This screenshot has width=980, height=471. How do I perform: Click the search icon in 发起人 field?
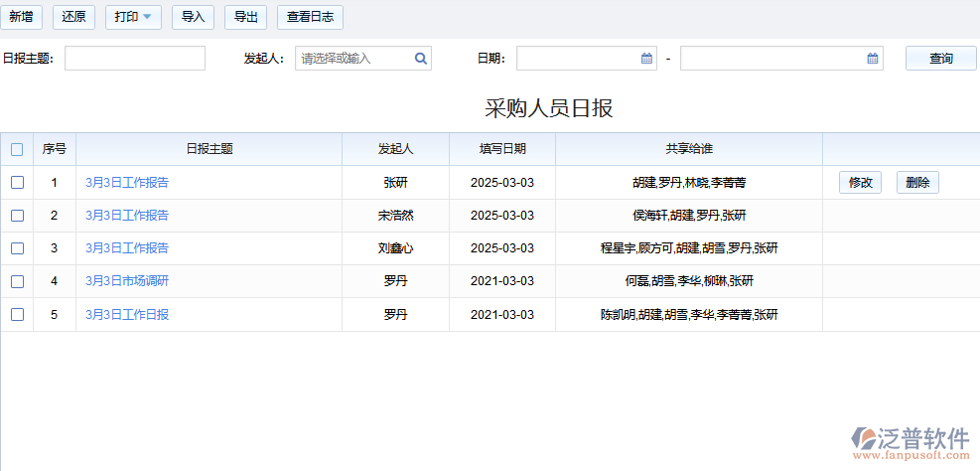click(x=421, y=59)
